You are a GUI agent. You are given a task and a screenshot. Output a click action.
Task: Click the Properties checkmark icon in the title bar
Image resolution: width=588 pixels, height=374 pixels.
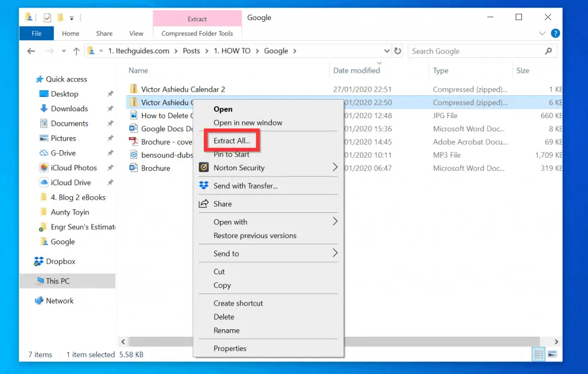click(x=47, y=18)
